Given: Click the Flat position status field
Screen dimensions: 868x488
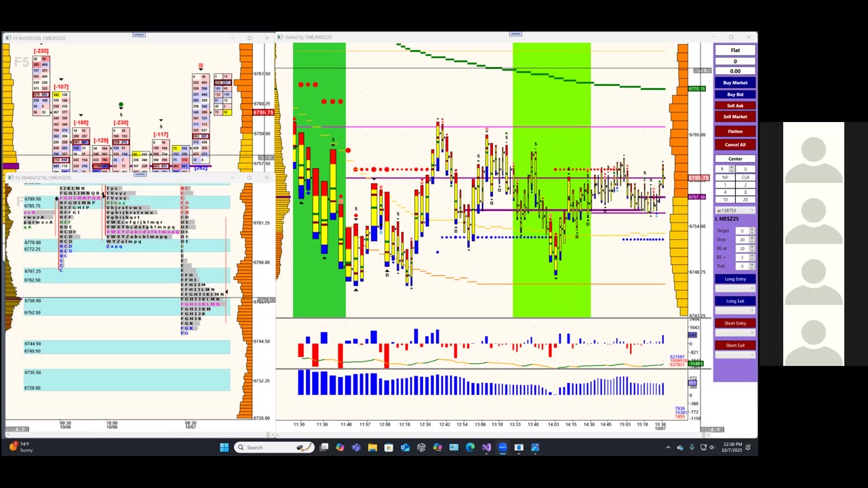Looking at the screenshot, I should (x=735, y=50).
